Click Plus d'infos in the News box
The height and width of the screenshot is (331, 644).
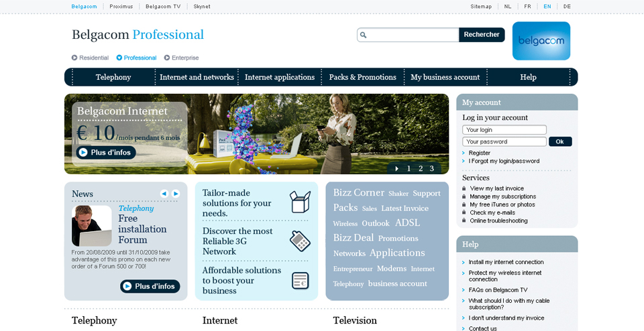150,286
